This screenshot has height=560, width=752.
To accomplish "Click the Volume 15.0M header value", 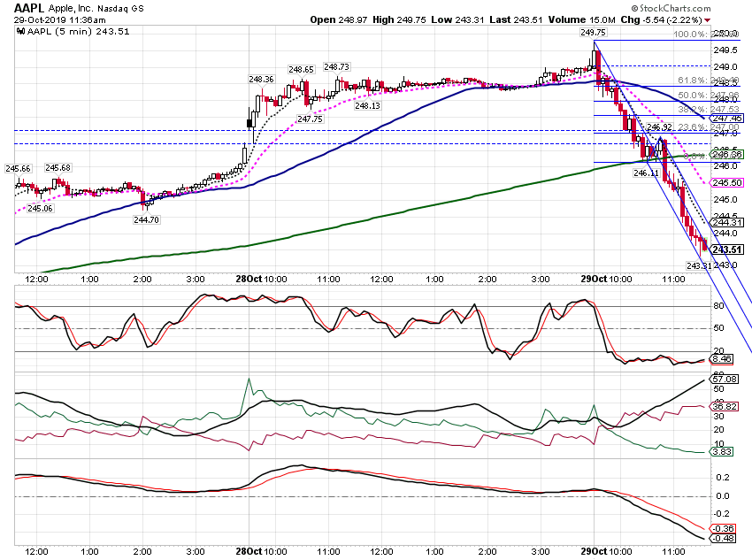I will pyautogui.click(x=581, y=19).
